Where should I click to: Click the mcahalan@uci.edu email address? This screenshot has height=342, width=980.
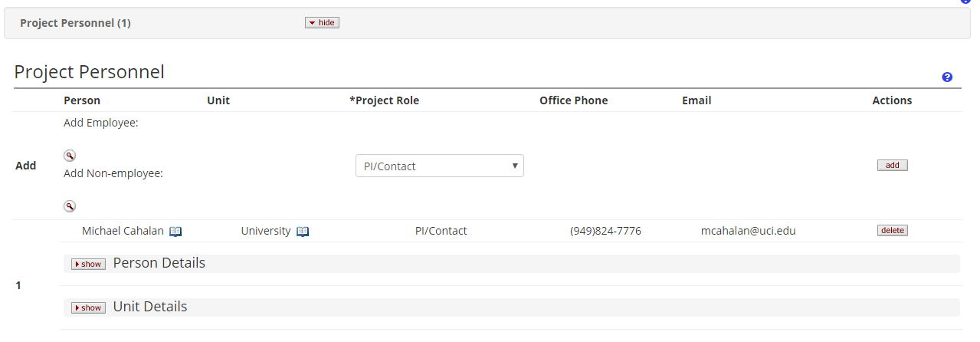[x=748, y=231]
